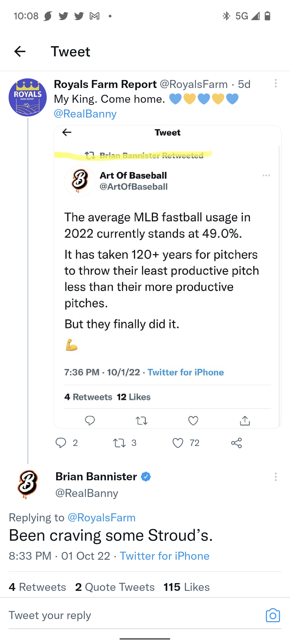Open camera icon in reply bar
This screenshot has height=644, width=290.
[273, 615]
